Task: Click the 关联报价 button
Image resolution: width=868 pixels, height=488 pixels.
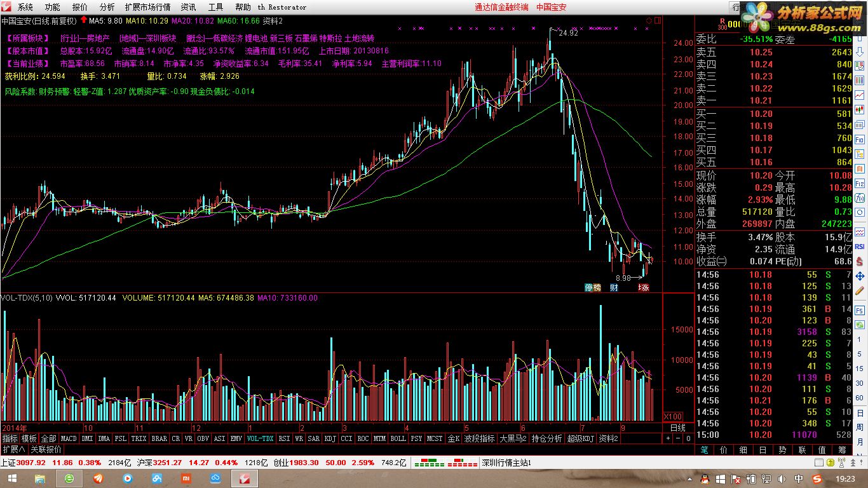Action: [46, 449]
